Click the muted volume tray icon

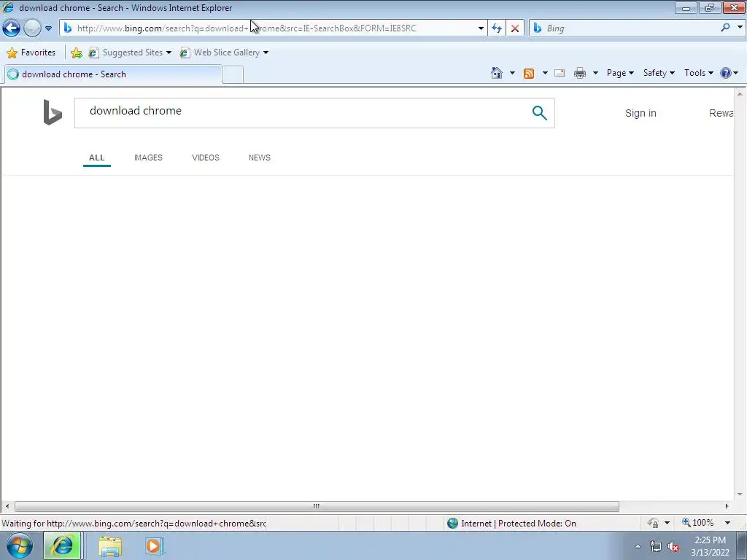[x=673, y=547]
